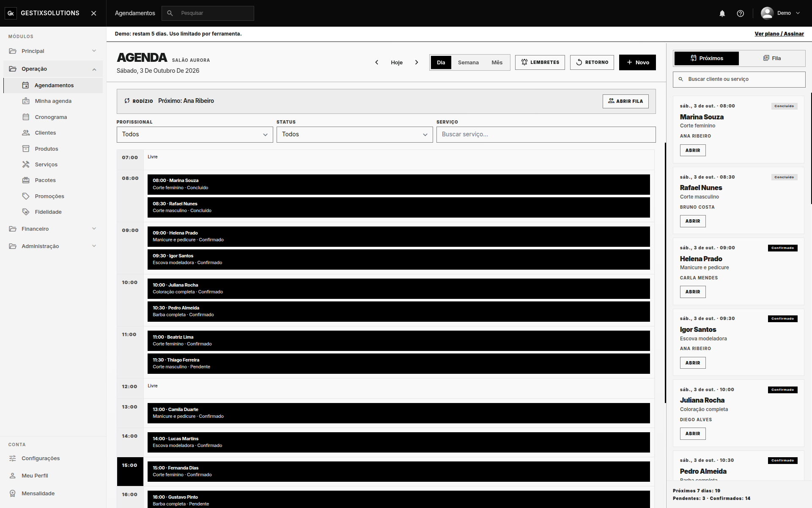Create a new appointment with Novo
The width and height of the screenshot is (812, 508).
(x=637, y=62)
